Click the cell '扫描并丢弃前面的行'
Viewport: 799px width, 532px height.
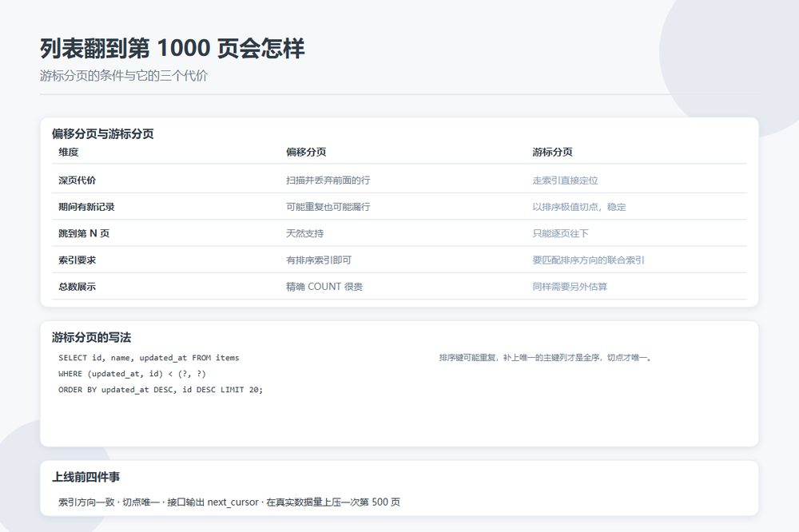click(x=328, y=181)
